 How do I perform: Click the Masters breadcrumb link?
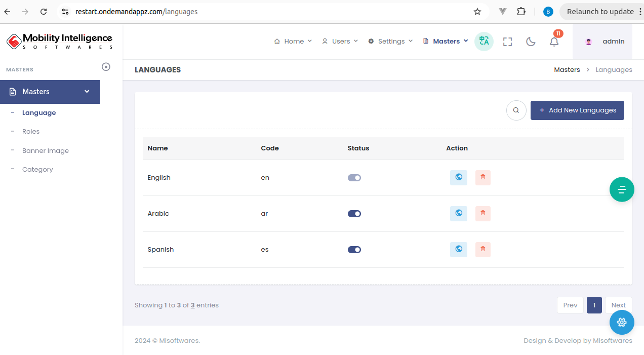click(567, 70)
